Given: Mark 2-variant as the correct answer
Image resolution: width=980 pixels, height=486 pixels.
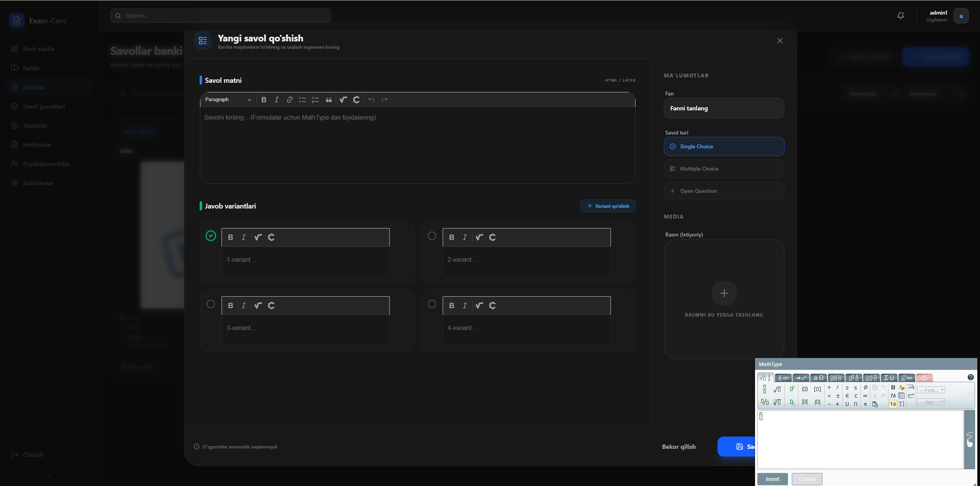Looking at the screenshot, I should pos(432,236).
